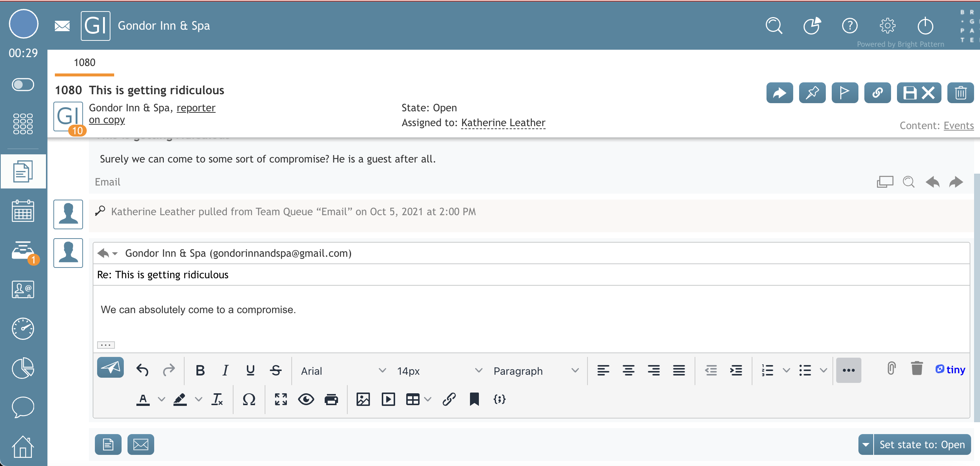This screenshot has width=980, height=466.
Task: Toggle underline formatting
Action: (x=250, y=370)
